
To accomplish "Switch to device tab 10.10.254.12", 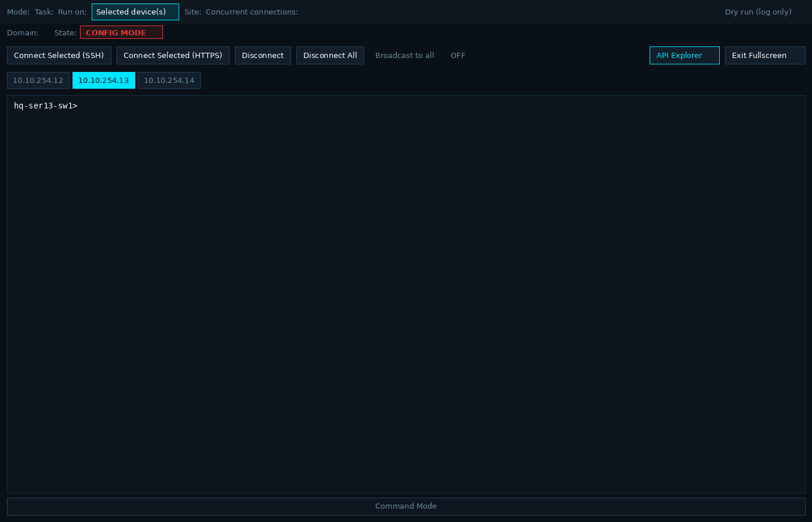I will [x=38, y=80].
